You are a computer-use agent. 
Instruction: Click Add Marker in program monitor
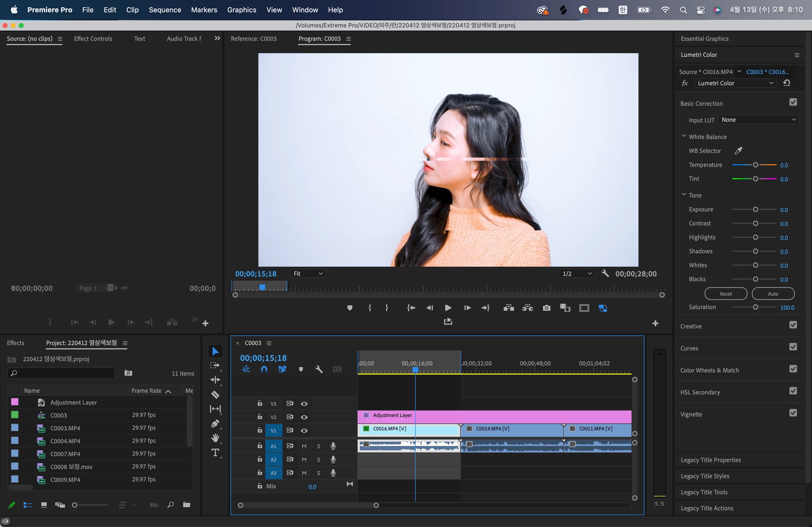click(x=350, y=308)
